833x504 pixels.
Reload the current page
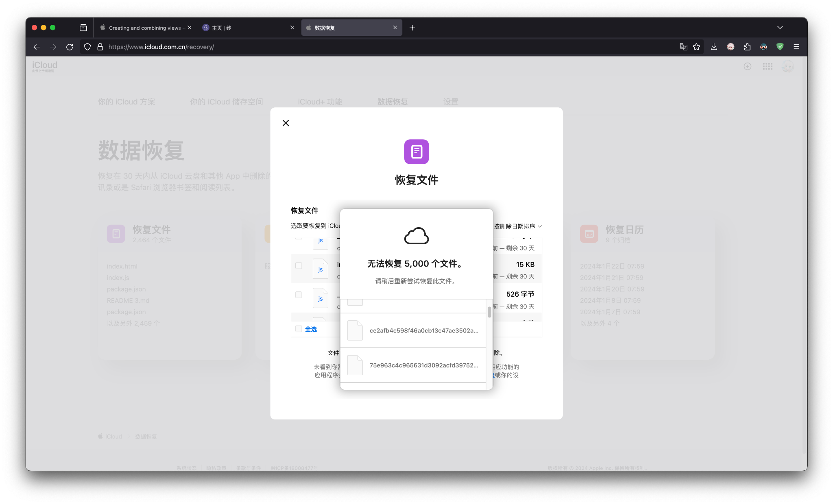[x=70, y=47]
